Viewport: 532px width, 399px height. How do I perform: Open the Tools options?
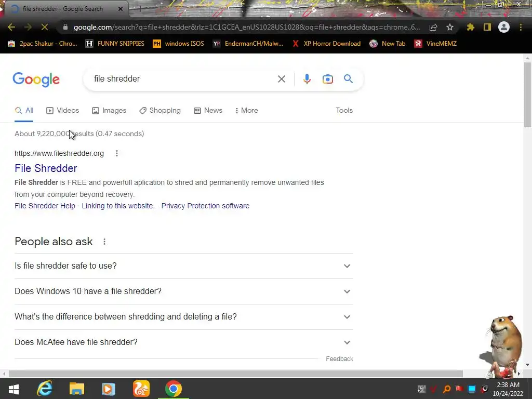click(344, 111)
